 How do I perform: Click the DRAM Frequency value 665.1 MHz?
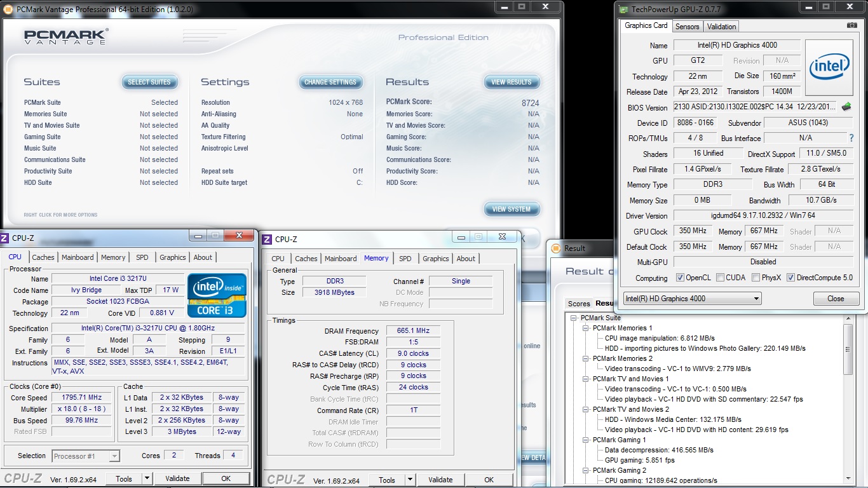click(413, 331)
